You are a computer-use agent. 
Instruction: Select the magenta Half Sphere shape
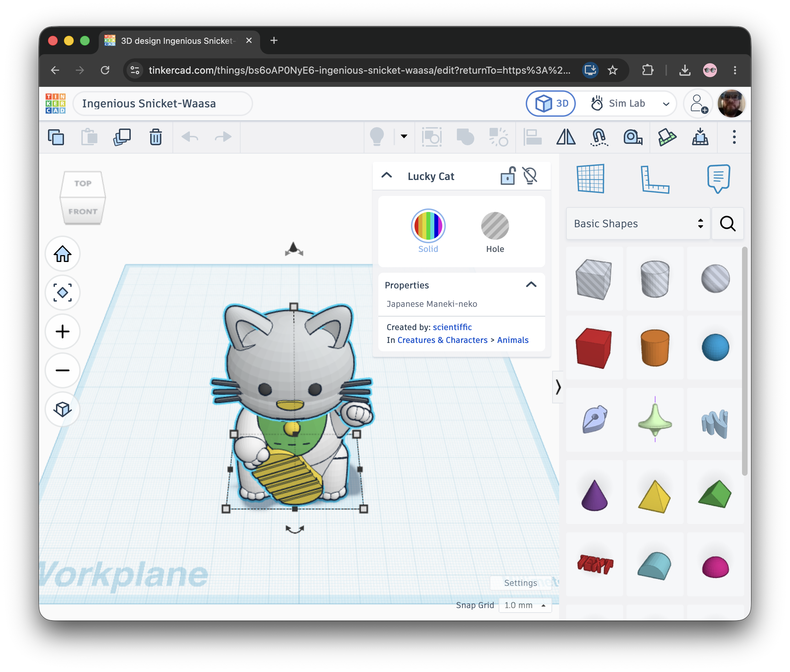715,567
